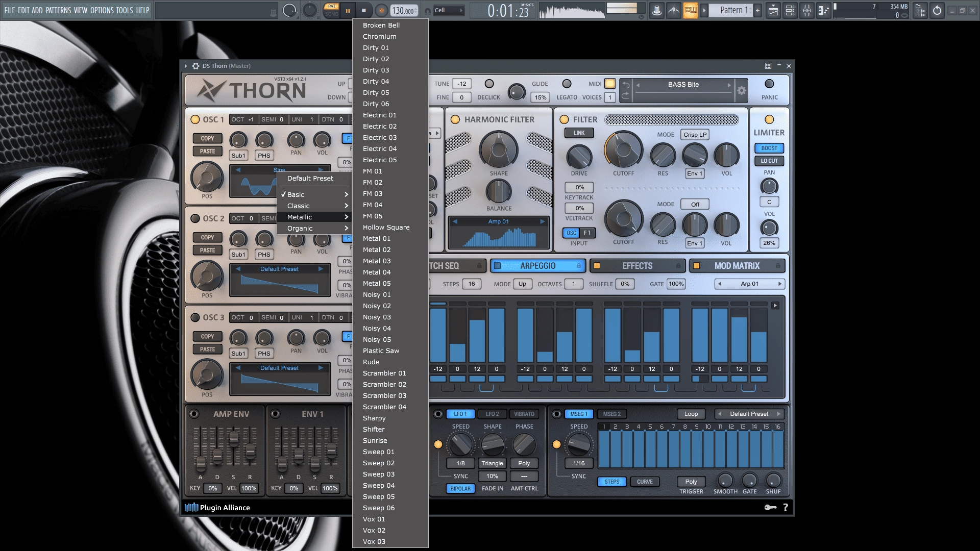Select the Hollow Square waveform

point(390,227)
